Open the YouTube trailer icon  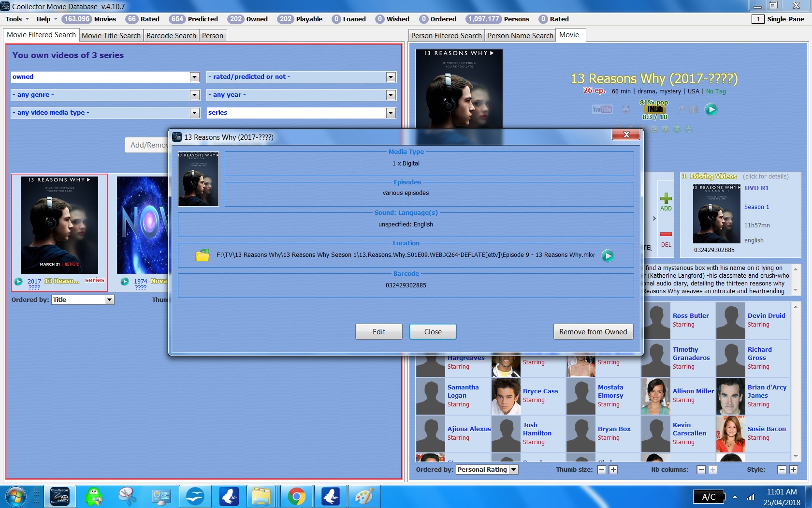[602, 109]
